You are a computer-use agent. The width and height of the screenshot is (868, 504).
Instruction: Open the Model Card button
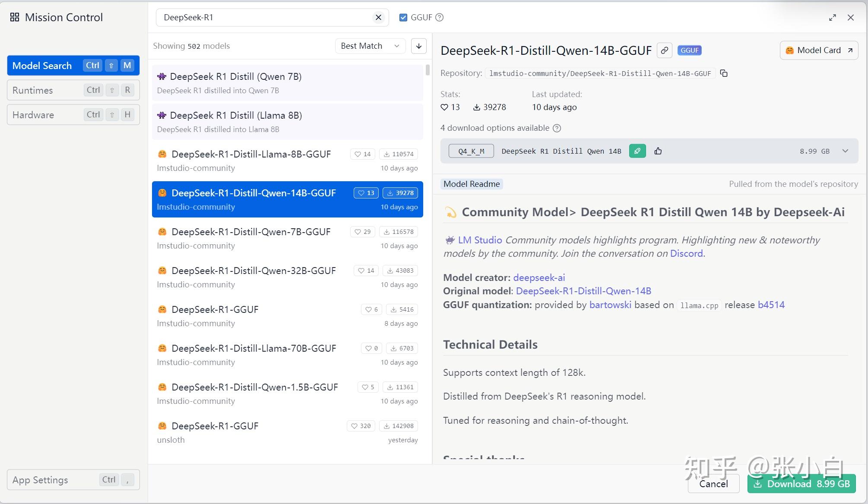point(819,50)
